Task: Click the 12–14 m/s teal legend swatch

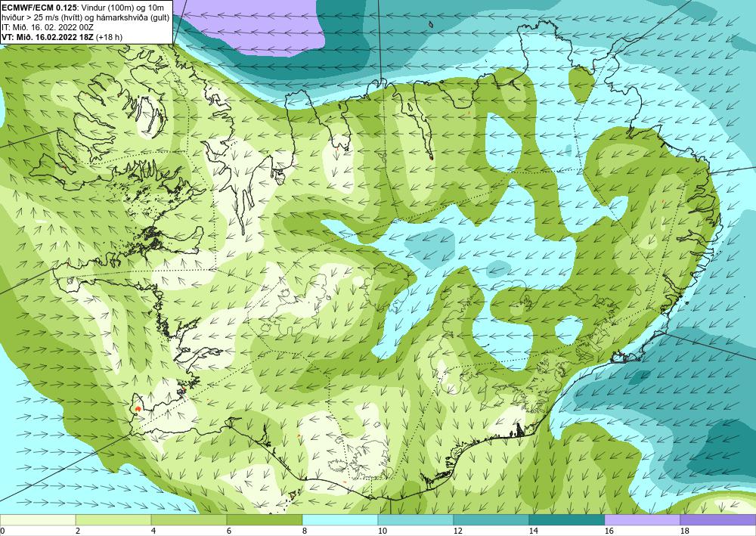Action: click(491, 519)
